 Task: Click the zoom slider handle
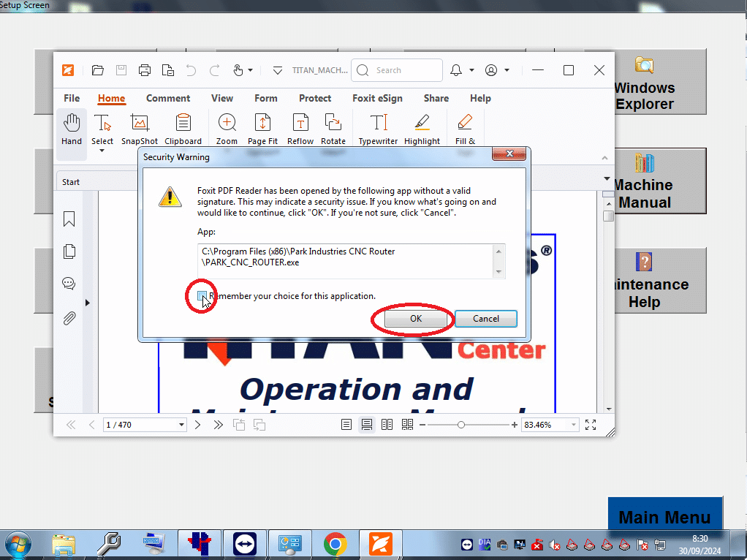tap(461, 425)
